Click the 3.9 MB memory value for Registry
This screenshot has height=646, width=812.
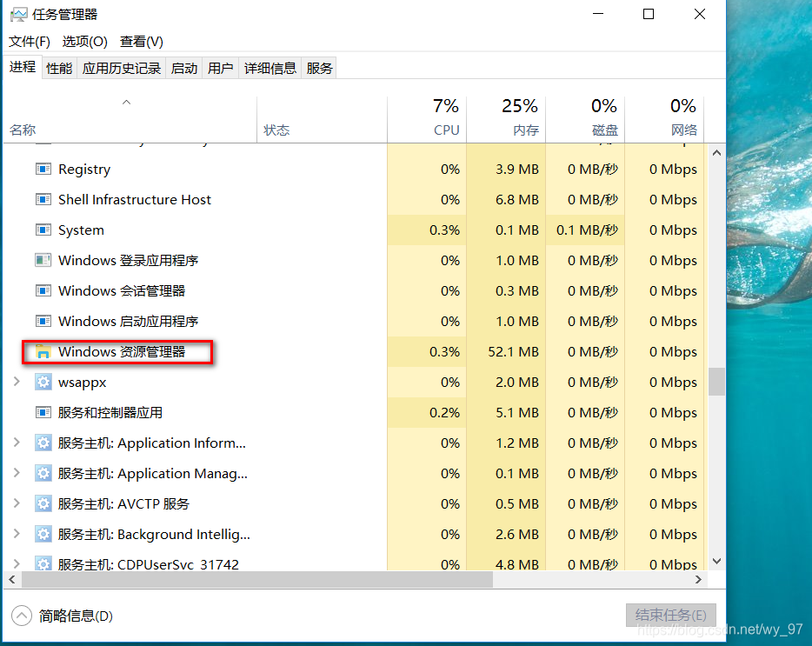pos(516,169)
